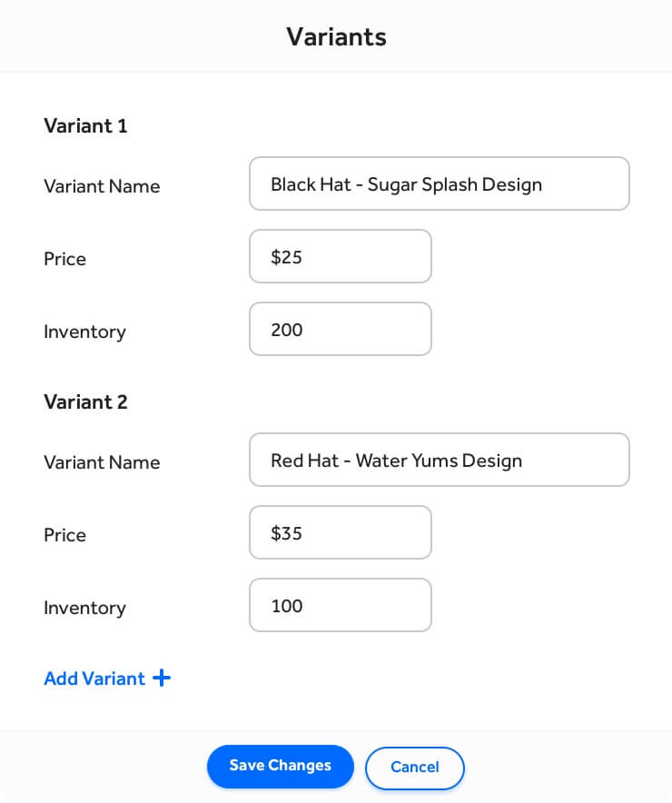Screen dimensions: 672x803
Task: Click the Inventory field showing 100
Action: point(340,605)
